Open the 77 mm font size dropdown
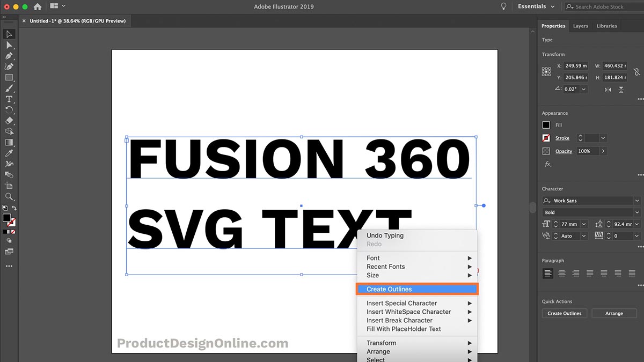The width and height of the screenshot is (644, 362). pyautogui.click(x=584, y=224)
